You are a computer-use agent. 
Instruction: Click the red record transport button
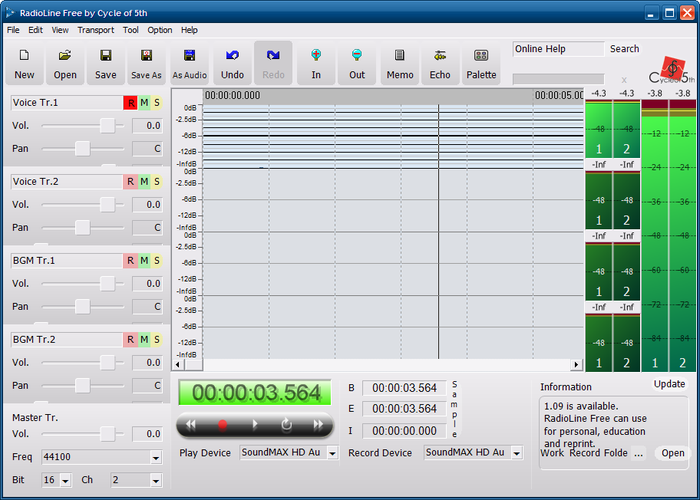(222, 425)
